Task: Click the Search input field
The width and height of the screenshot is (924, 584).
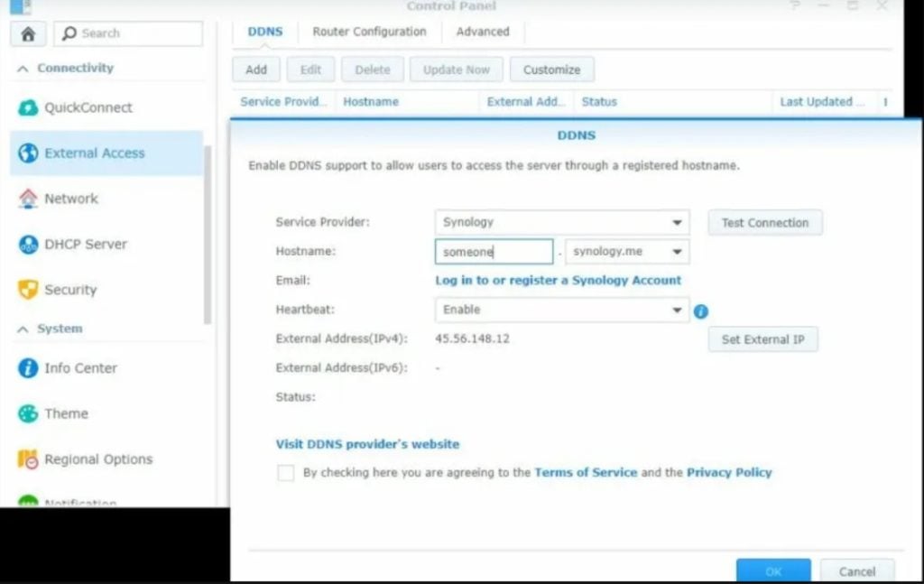Action: (x=128, y=33)
